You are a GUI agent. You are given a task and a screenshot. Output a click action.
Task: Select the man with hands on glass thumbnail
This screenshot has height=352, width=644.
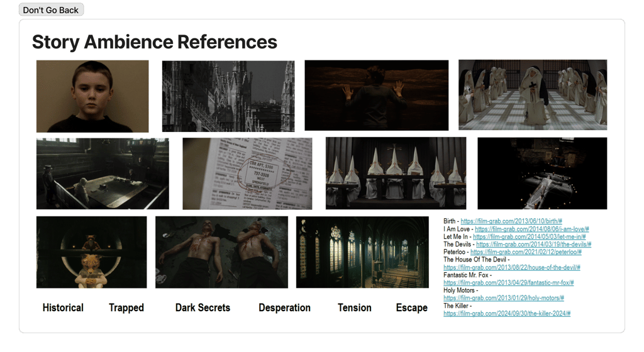[377, 95]
